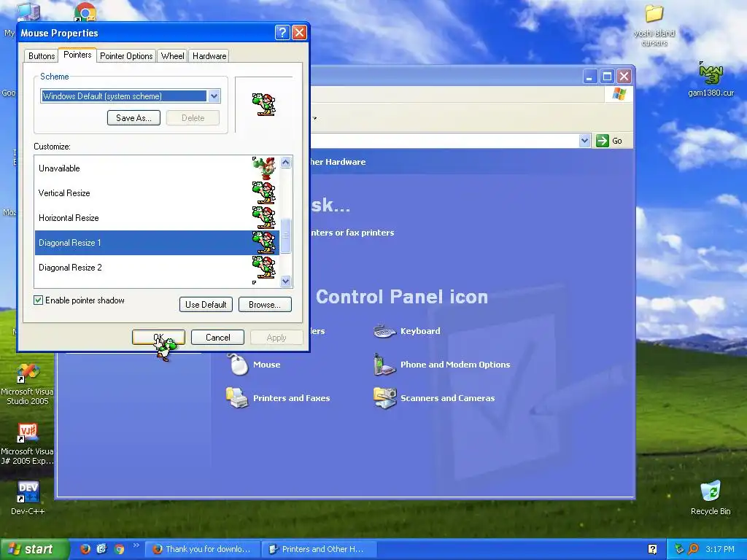The image size is (747, 560).
Task: Switch to the Pointer Options tab
Action: pyautogui.click(x=126, y=55)
